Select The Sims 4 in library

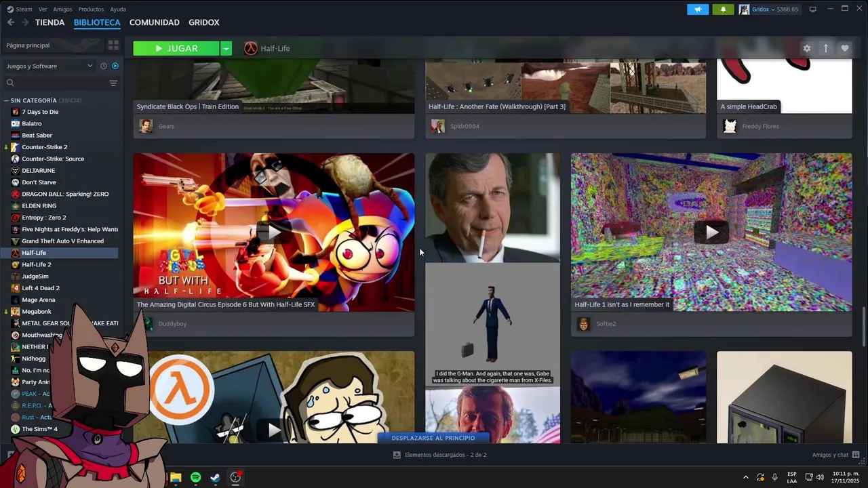coord(39,429)
